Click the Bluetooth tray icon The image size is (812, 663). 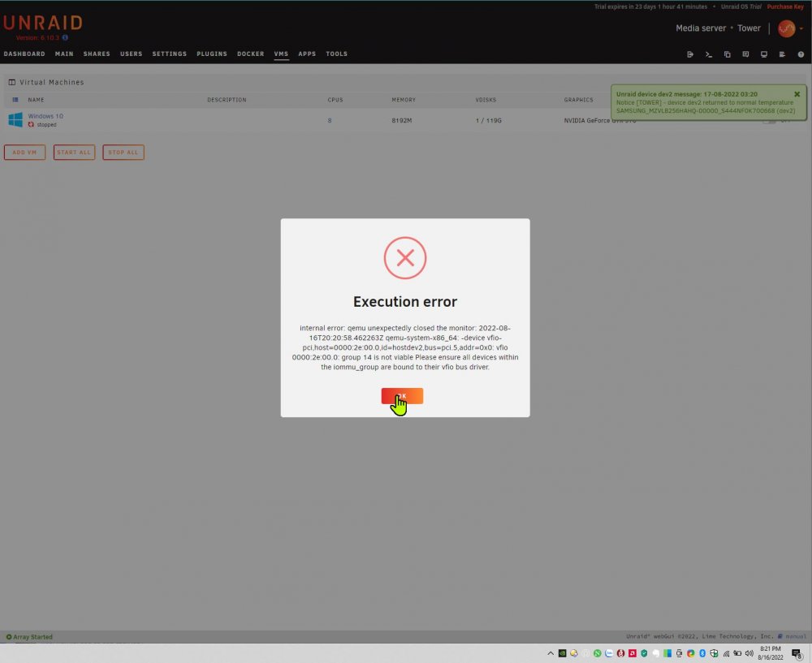pyautogui.click(x=702, y=653)
